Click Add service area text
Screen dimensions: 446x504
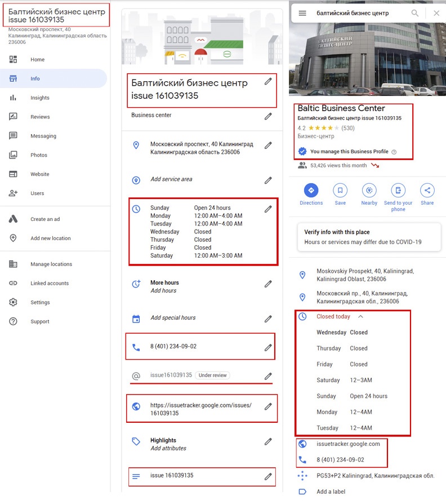171,179
